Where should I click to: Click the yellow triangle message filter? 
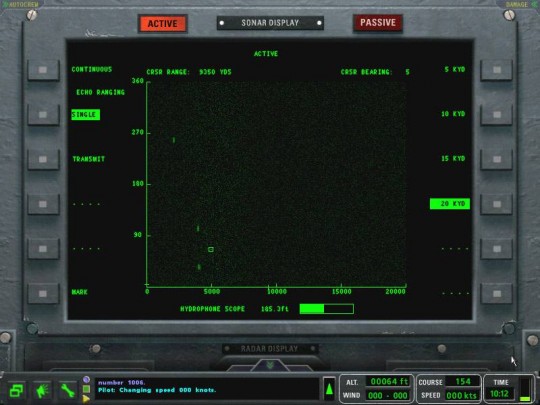tap(86, 399)
